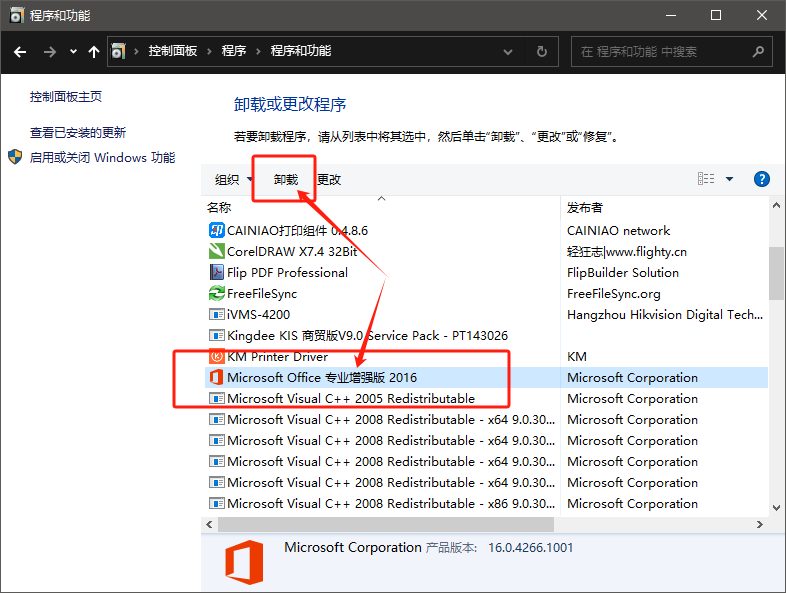
Task: Open the recent locations dropdown arrow
Action: 73,52
